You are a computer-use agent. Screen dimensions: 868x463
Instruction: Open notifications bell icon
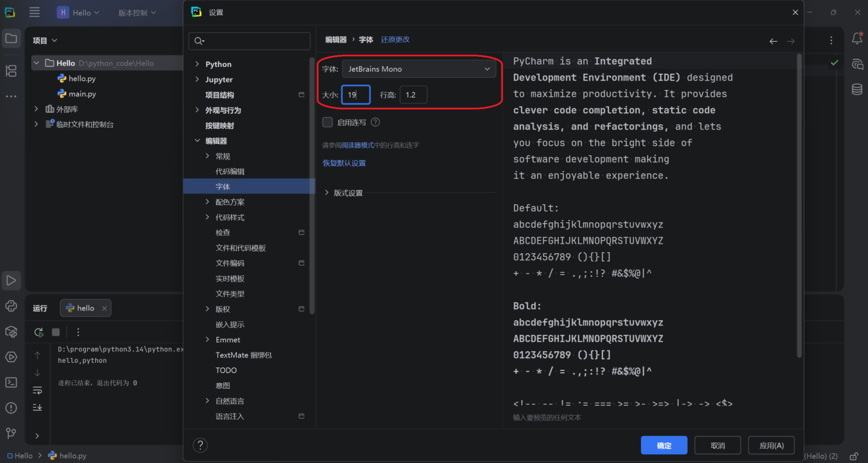pyautogui.click(x=857, y=39)
